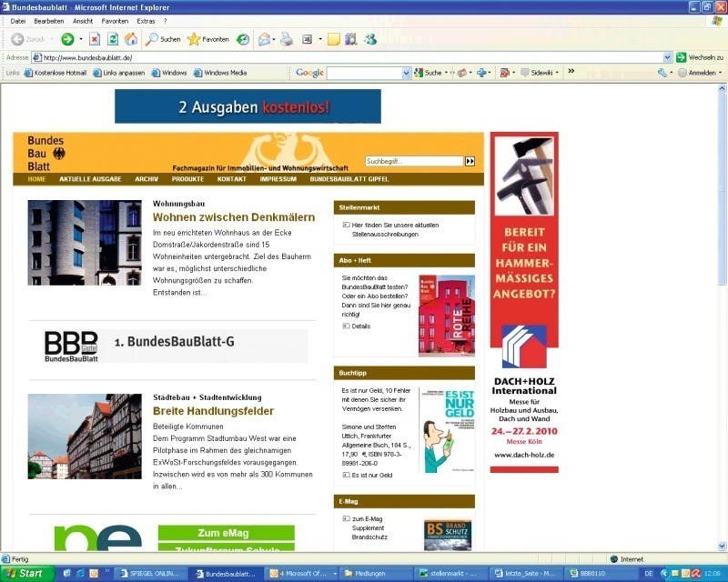Image resolution: width=728 pixels, height=582 pixels.
Task: Click the Edit page toolbar icon
Action: [307, 39]
